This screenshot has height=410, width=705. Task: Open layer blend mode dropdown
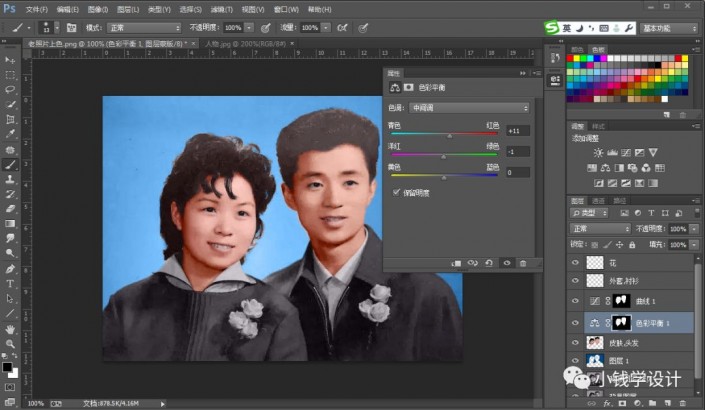pos(600,229)
